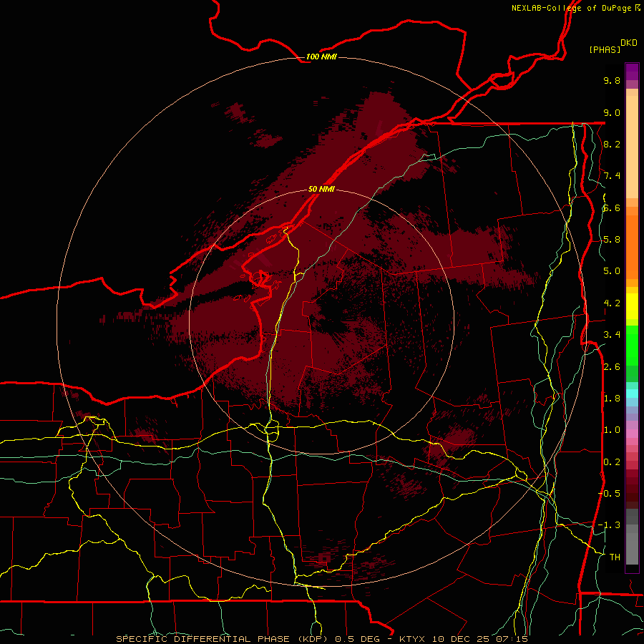Pick the peach segment of the color bar near 8.2
Screen dimensions: 644x644
pyautogui.click(x=632, y=147)
